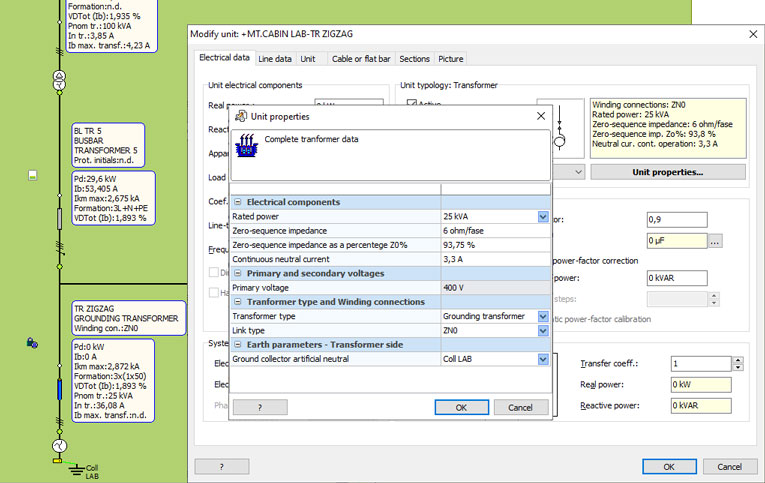This screenshot has width=765, height=483.
Task: Open the Cable or flat bar tab
Action: [x=361, y=59]
